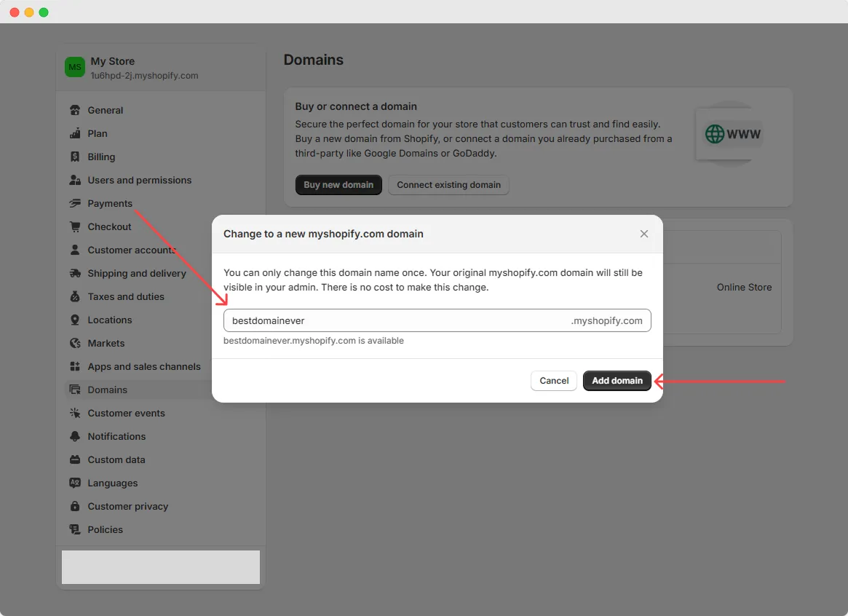Select the Taxes and duties icon
Viewport: 848px width, 616px height.
75,296
